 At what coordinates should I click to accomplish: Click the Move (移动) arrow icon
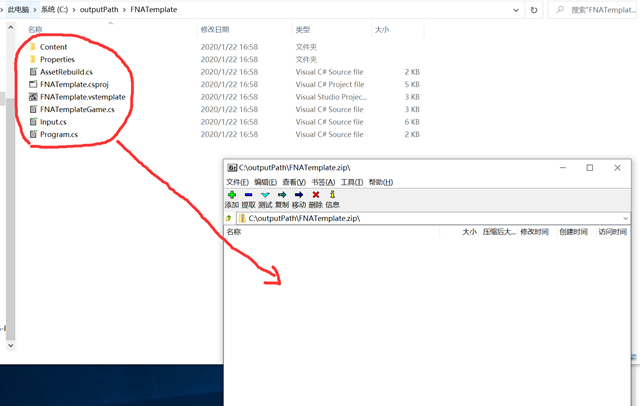click(x=298, y=195)
